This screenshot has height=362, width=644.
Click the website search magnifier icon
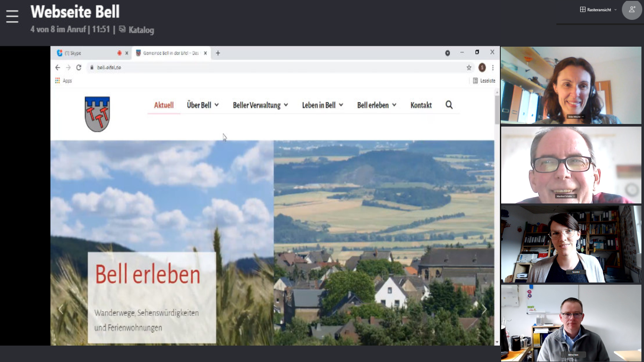pos(449,105)
